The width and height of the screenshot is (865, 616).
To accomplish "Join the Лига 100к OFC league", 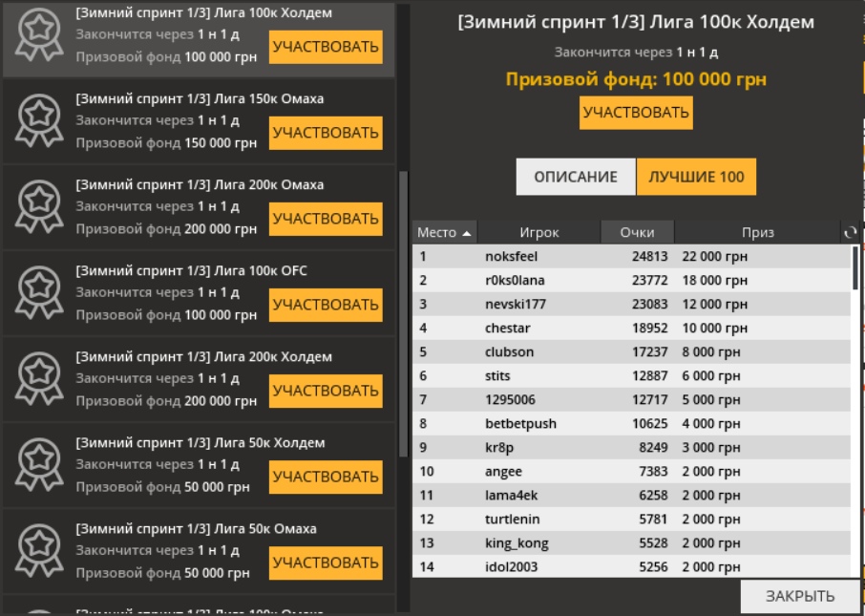I will pyautogui.click(x=326, y=305).
